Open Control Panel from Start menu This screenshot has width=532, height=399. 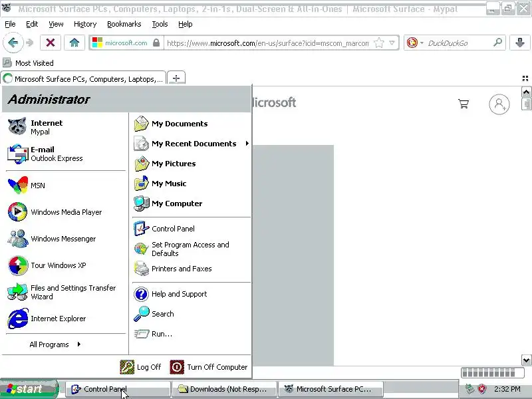click(x=191, y=229)
